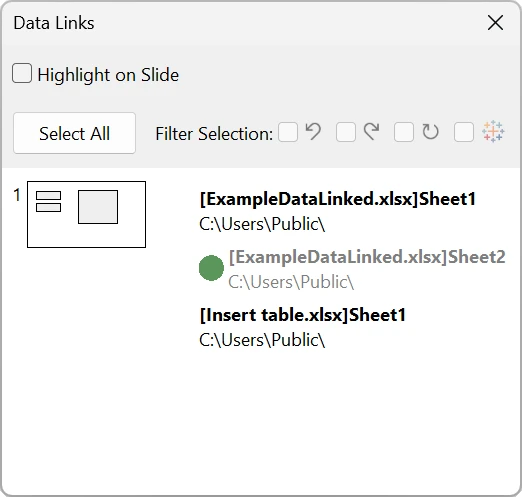The image size is (522, 497).
Task: Click the circular refresh arrow filter icon
Action: click(x=430, y=132)
